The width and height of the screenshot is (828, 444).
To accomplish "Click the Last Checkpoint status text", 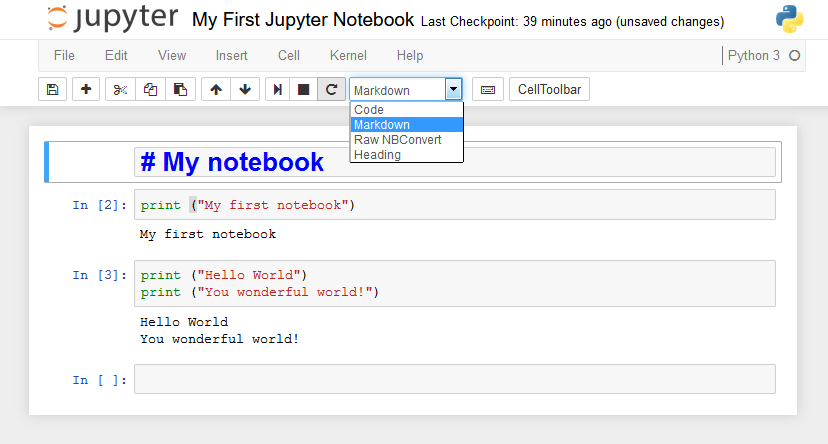I will 572,22.
